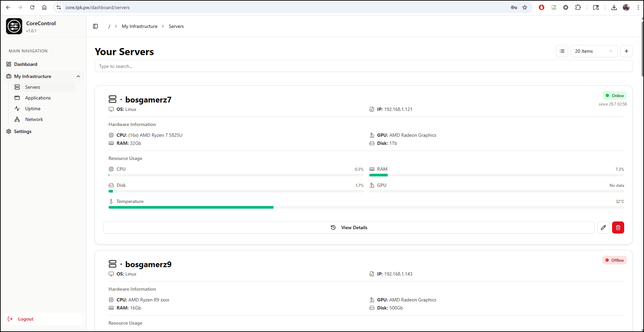Select Servers in sidebar

[44, 87]
